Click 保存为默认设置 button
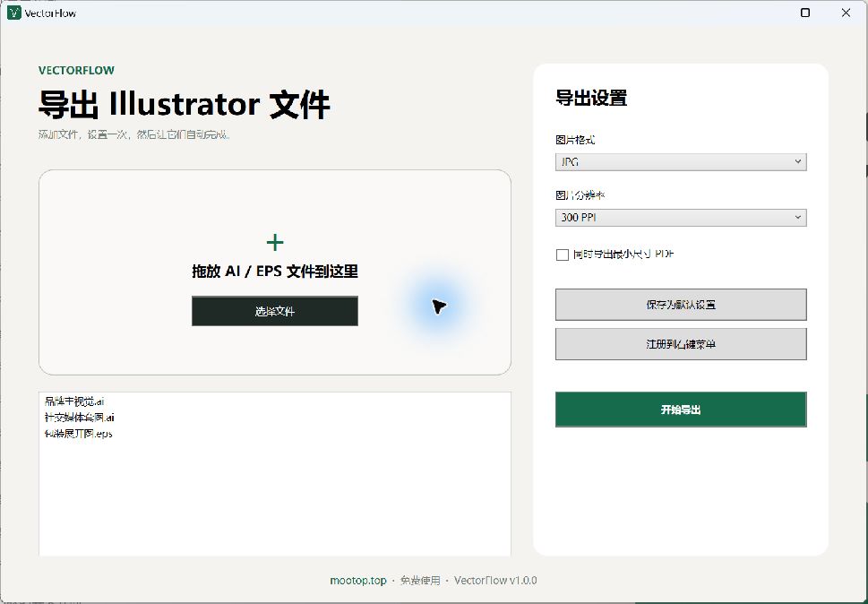 [681, 305]
